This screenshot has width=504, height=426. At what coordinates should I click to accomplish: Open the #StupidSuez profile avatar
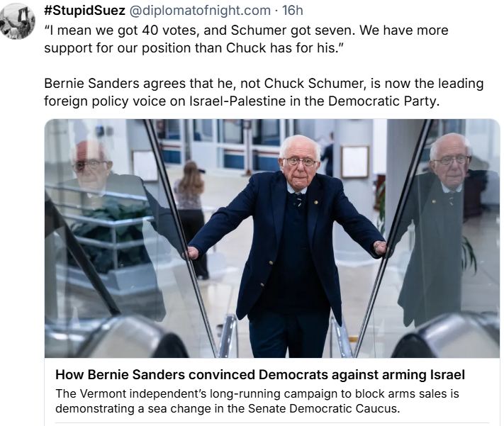tap(18, 21)
